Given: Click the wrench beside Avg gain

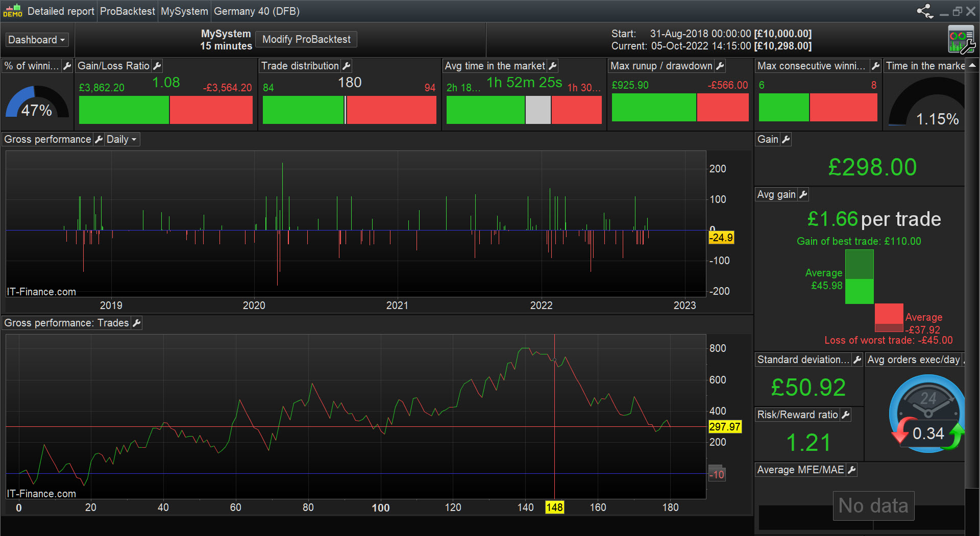Looking at the screenshot, I should 803,194.
